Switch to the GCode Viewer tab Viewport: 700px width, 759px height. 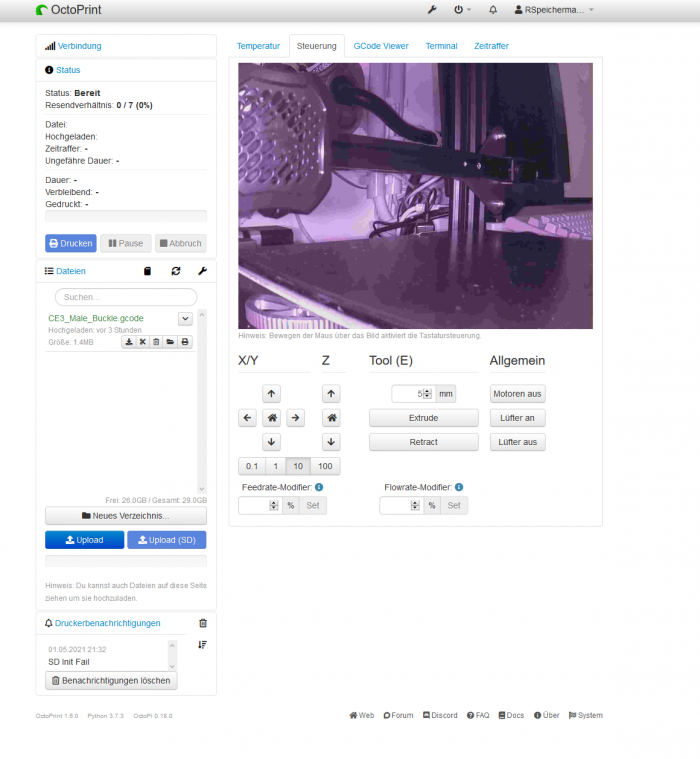[381, 46]
